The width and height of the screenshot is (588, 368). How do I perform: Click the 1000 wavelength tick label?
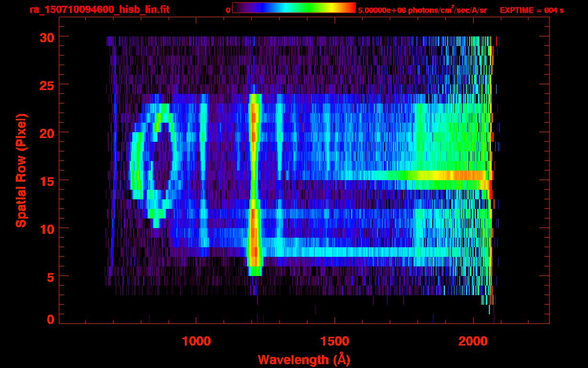click(x=196, y=341)
